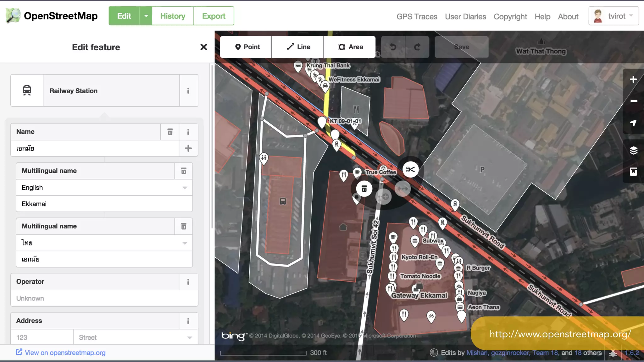This screenshot has width=644, height=362.
Task: Select the Line drawing tool
Action: click(297, 47)
